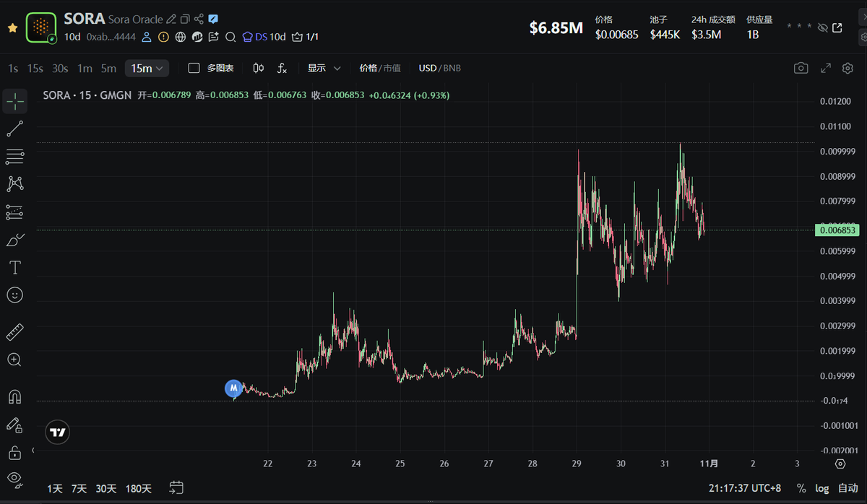Open the DS 10d DexScreener badge

pos(264,37)
